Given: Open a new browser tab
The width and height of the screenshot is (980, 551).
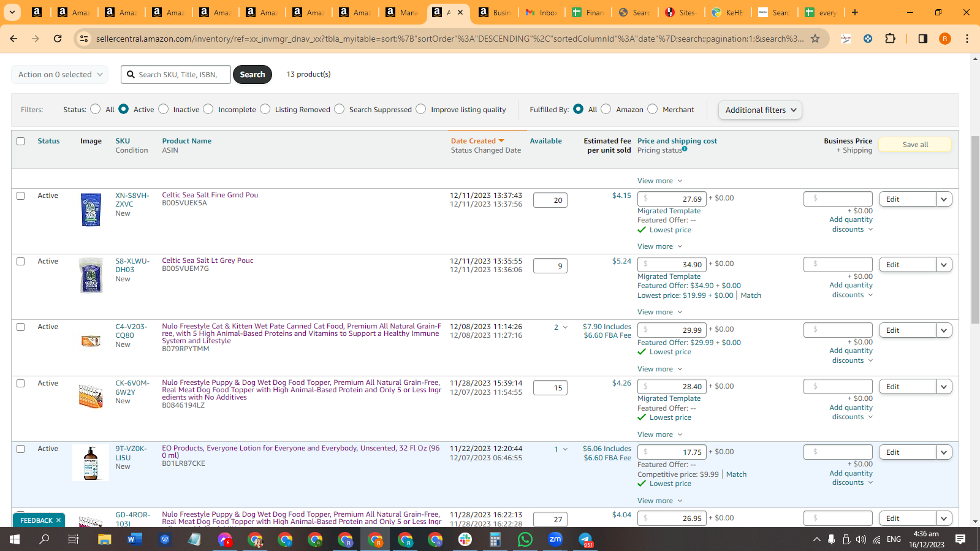Looking at the screenshot, I should point(855,12).
